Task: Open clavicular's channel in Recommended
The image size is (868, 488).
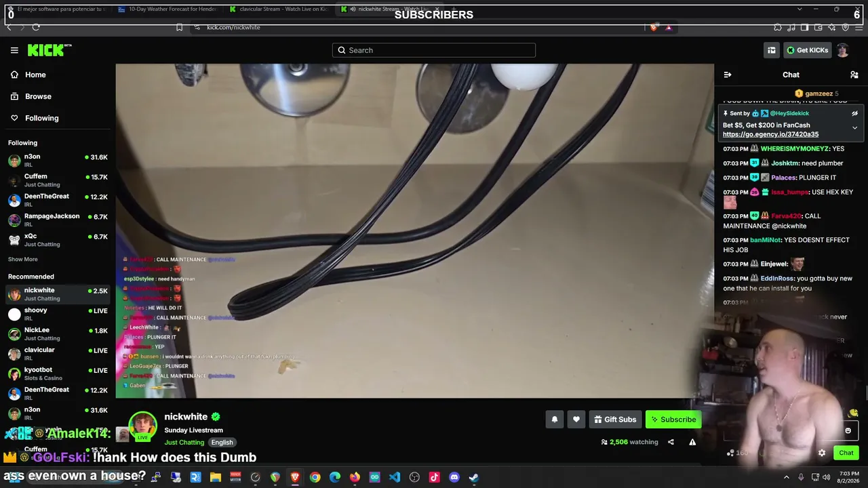Action: pos(58,353)
